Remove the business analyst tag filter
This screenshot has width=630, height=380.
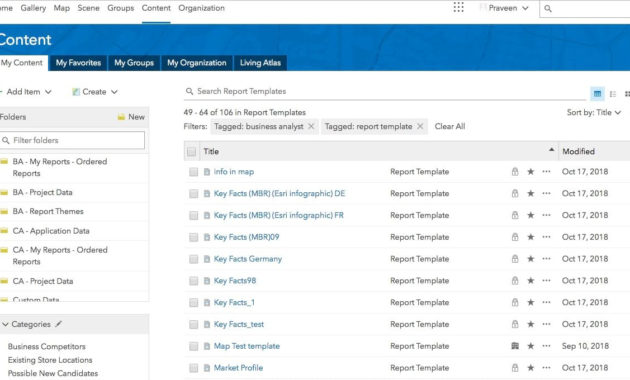pos(311,126)
